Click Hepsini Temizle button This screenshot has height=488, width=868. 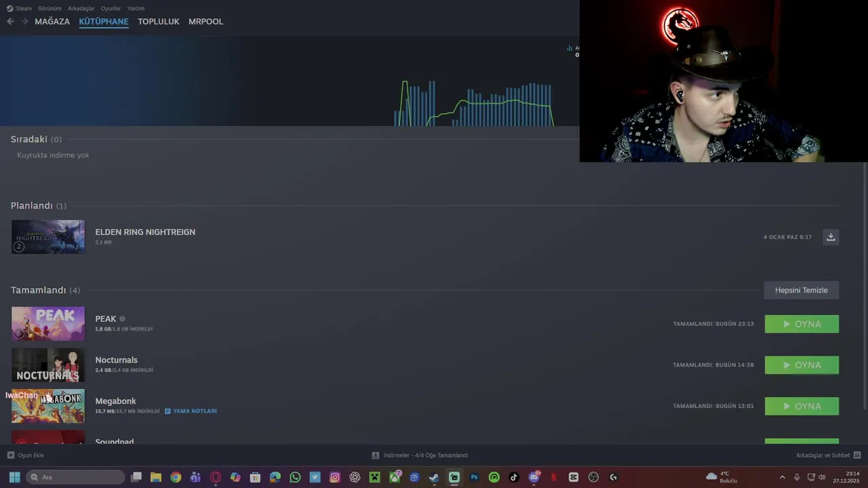pyautogui.click(x=802, y=290)
